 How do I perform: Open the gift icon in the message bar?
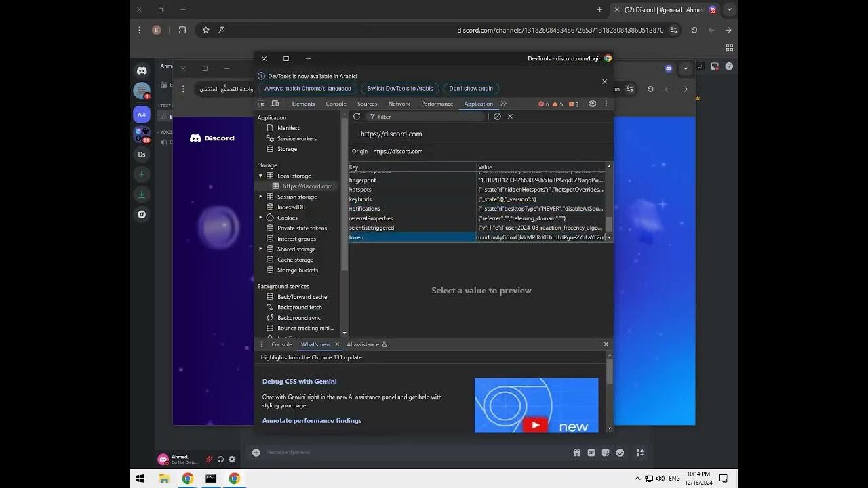coord(577,453)
